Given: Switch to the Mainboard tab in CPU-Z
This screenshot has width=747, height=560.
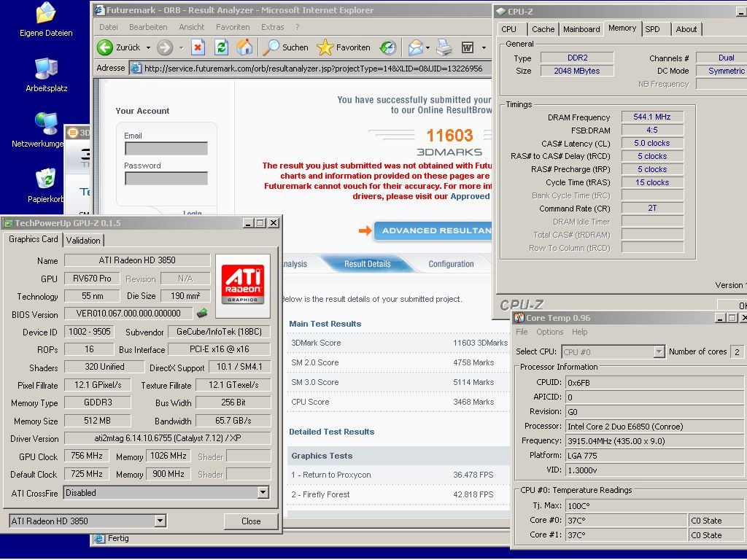Looking at the screenshot, I should 581,29.
